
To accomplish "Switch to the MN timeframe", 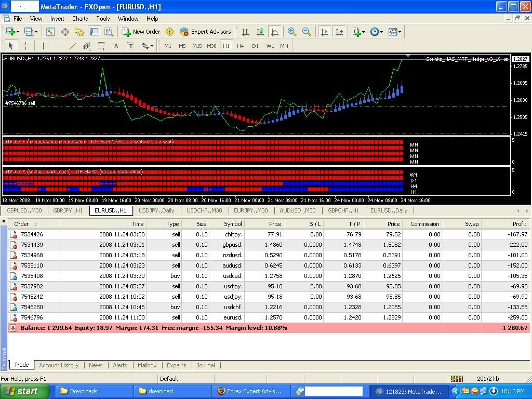I will (284, 46).
